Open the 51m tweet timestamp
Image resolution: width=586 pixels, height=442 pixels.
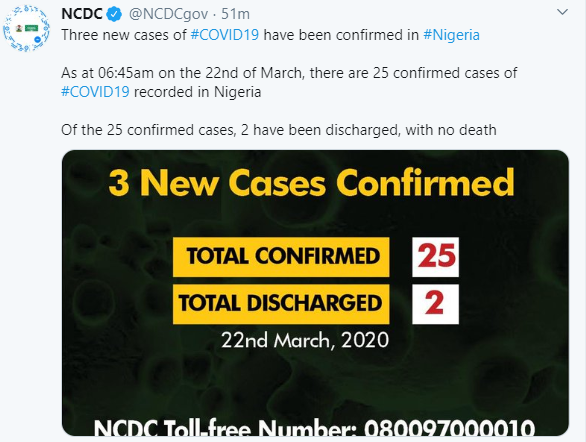235,14
